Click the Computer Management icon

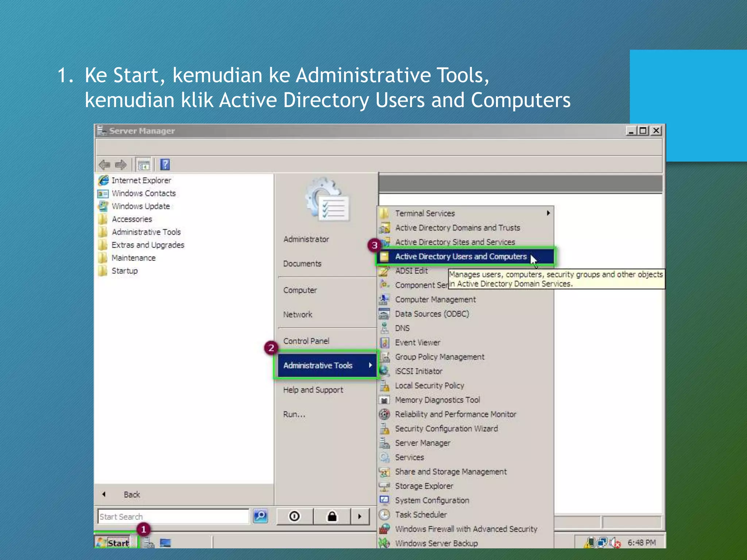384,300
